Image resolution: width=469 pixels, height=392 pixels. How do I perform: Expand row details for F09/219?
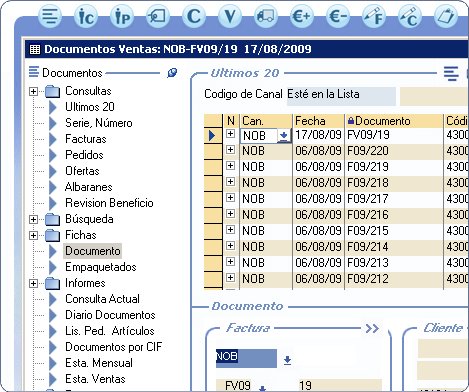pyautogui.click(x=230, y=166)
